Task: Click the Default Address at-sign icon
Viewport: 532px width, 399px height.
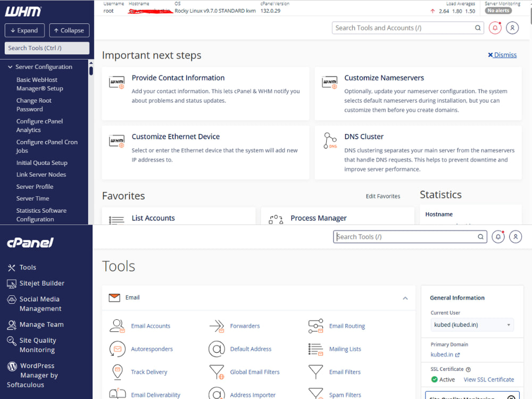Action: pos(217,349)
